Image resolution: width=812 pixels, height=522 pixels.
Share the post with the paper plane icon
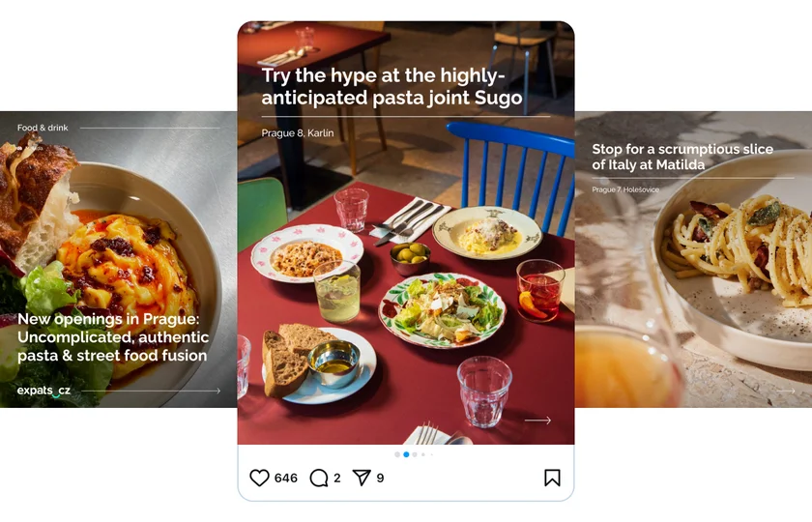pyautogui.click(x=362, y=478)
